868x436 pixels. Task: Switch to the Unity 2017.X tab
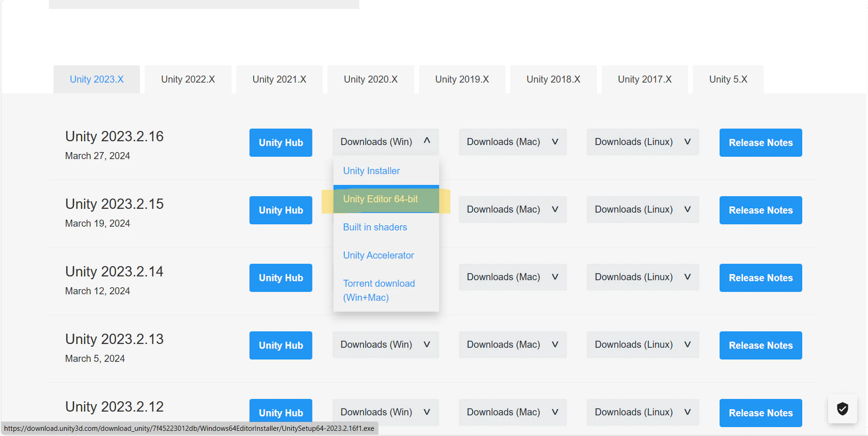[645, 79]
